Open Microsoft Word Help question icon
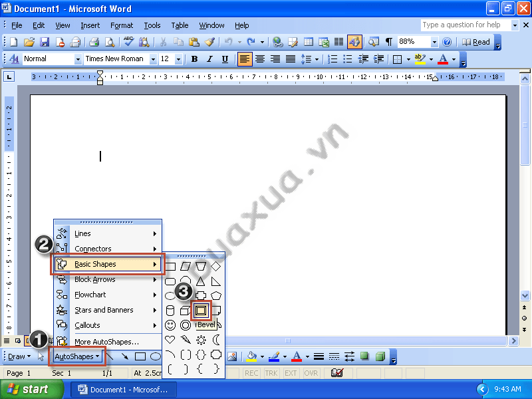 click(447, 42)
